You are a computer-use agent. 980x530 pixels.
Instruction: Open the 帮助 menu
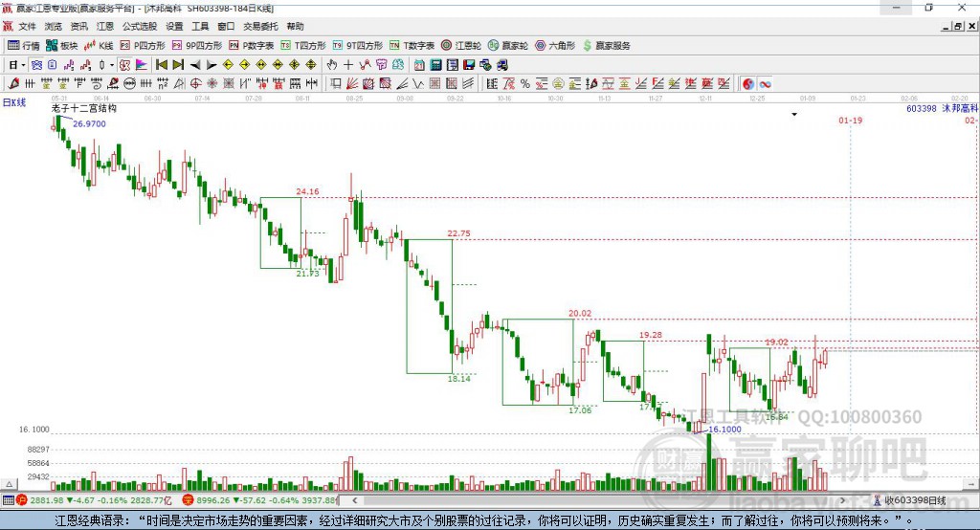click(x=295, y=26)
